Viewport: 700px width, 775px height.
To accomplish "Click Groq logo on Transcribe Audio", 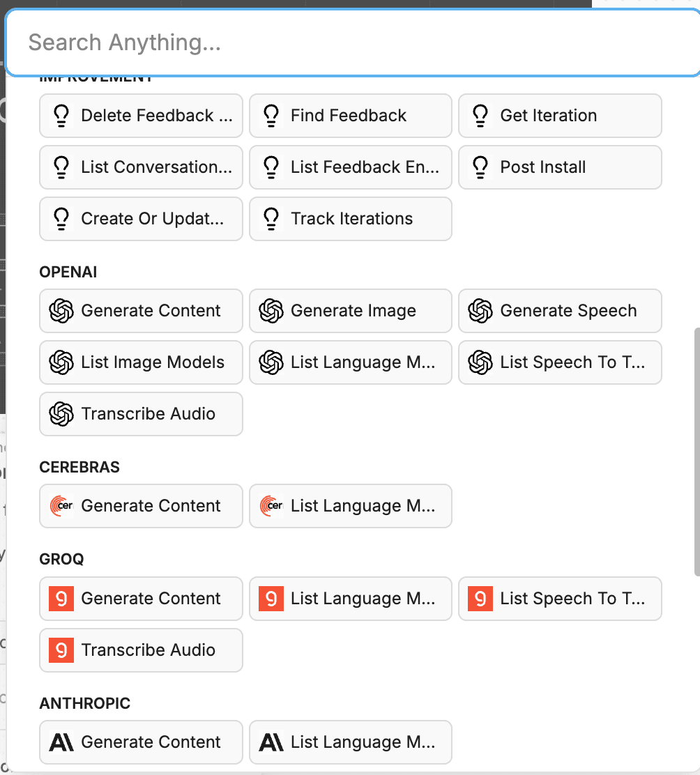I will click(61, 650).
